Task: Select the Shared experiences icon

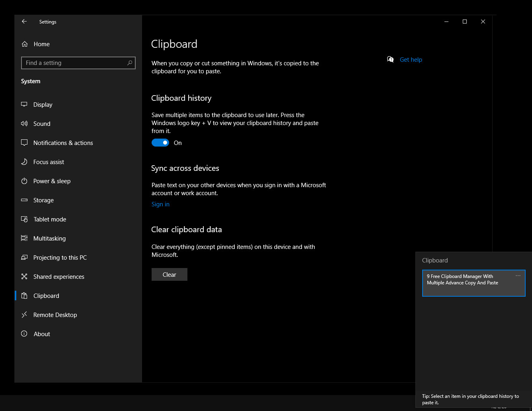Action: tap(25, 276)
